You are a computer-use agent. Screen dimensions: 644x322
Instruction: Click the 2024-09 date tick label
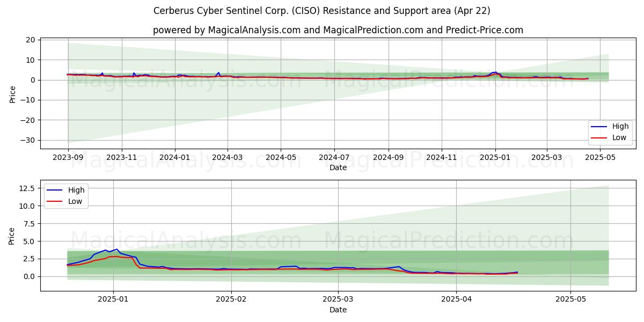coord(389,158)
